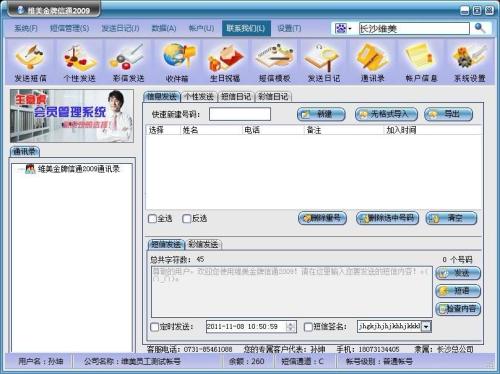500x374 pixels.
Task: Open the 生日祝福 birthday icon
Action: pos(225,62)
